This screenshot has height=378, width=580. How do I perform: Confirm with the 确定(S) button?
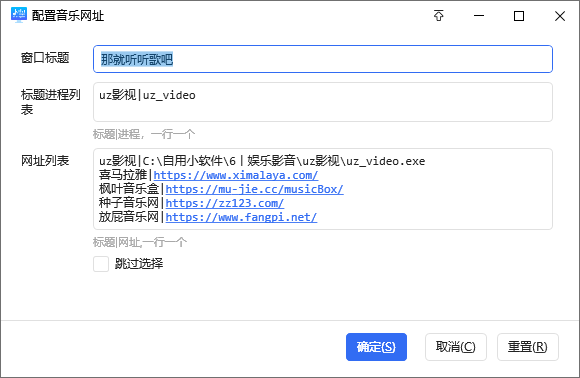(x=376, y=347)
